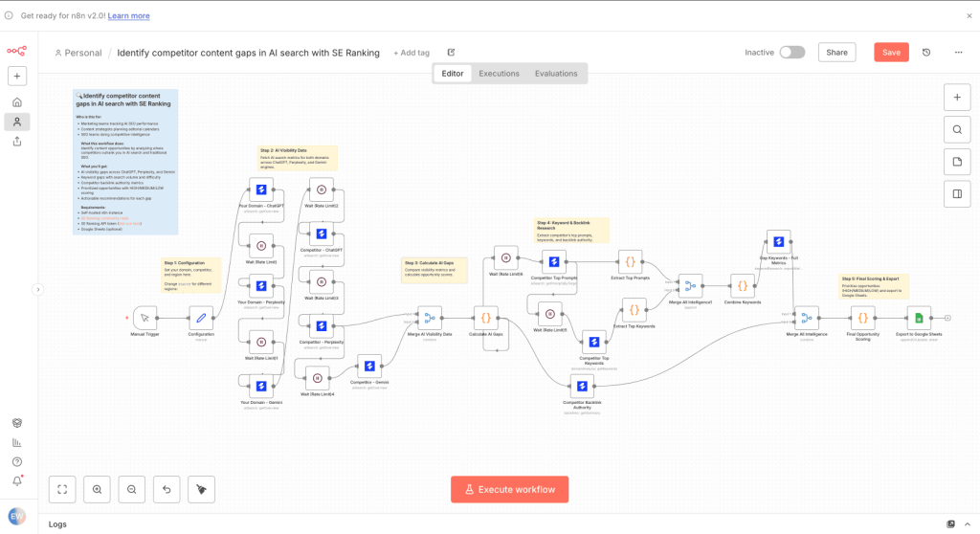Toggle the Inactive workflow switch

coord(791,53)
